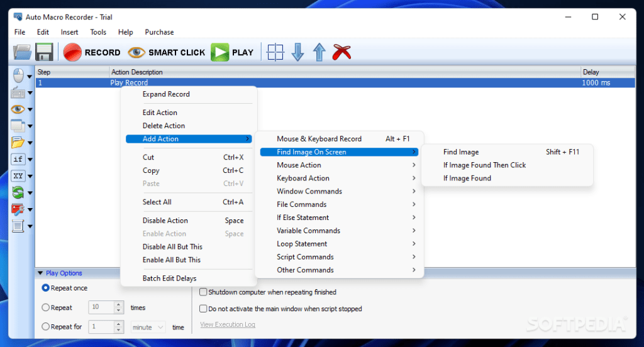This screenshot has width=644, height=347.
Task: Click the window commands sidebar icon
Action: point(18,126)
